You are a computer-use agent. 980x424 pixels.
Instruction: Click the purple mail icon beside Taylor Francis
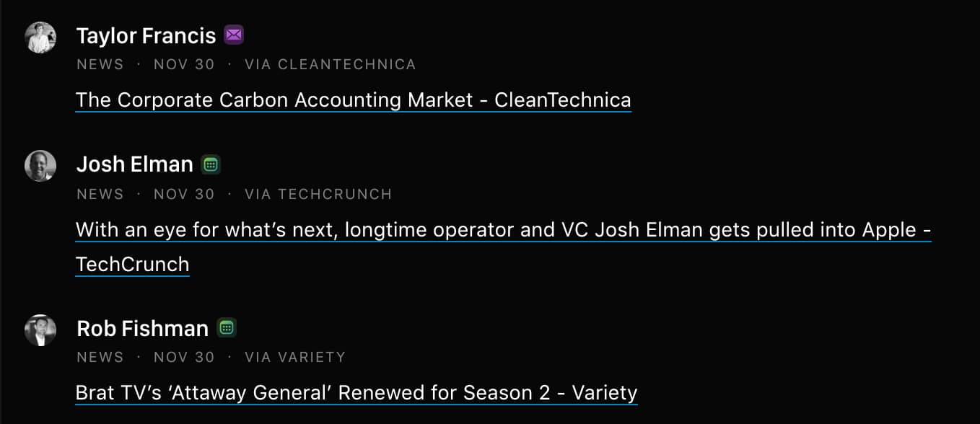tap(233, 35)
